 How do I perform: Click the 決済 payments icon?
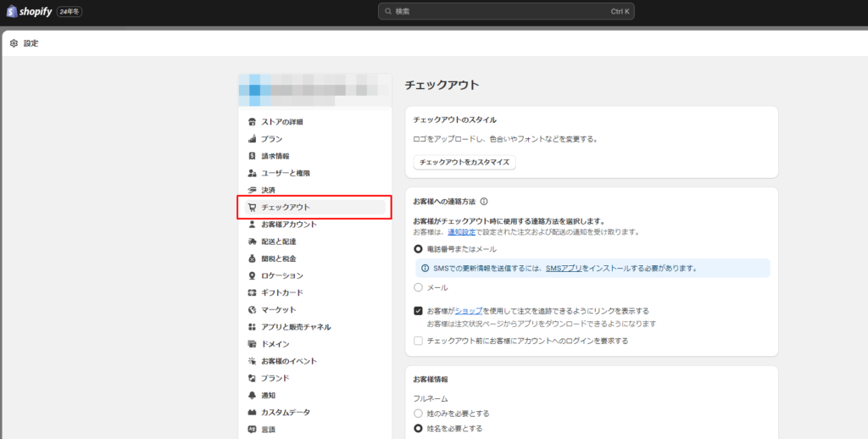(252, 190)
